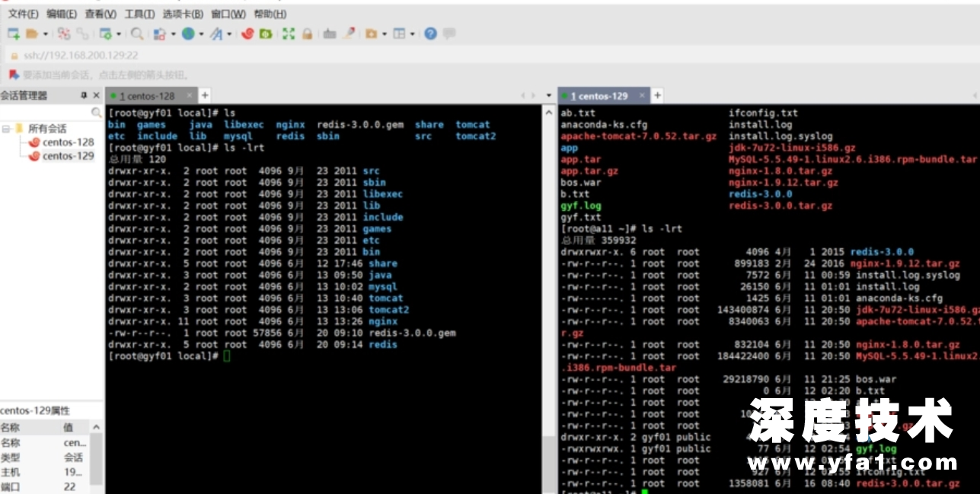The image size is (980, 494).
Task: Open the window layout dropdown arrow
Action: point(412,34)
